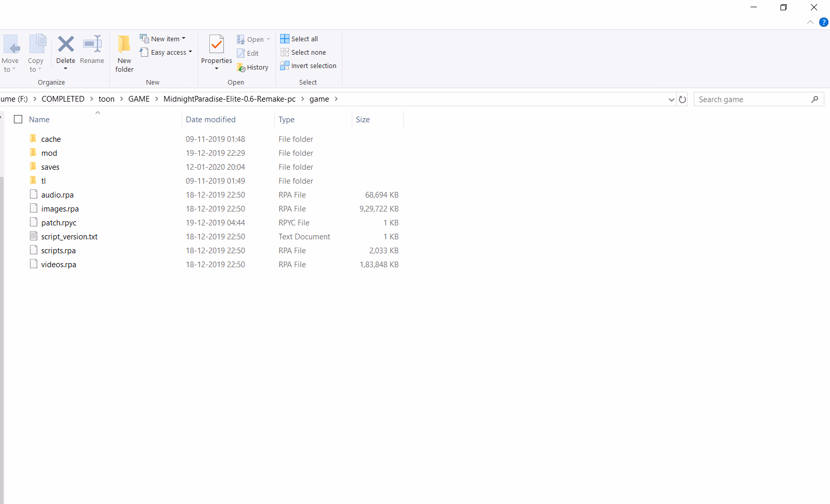Open Properties with the checkmark icon
Image resolution: width=830 pixels, height=504 pixels.
[217, 45]
